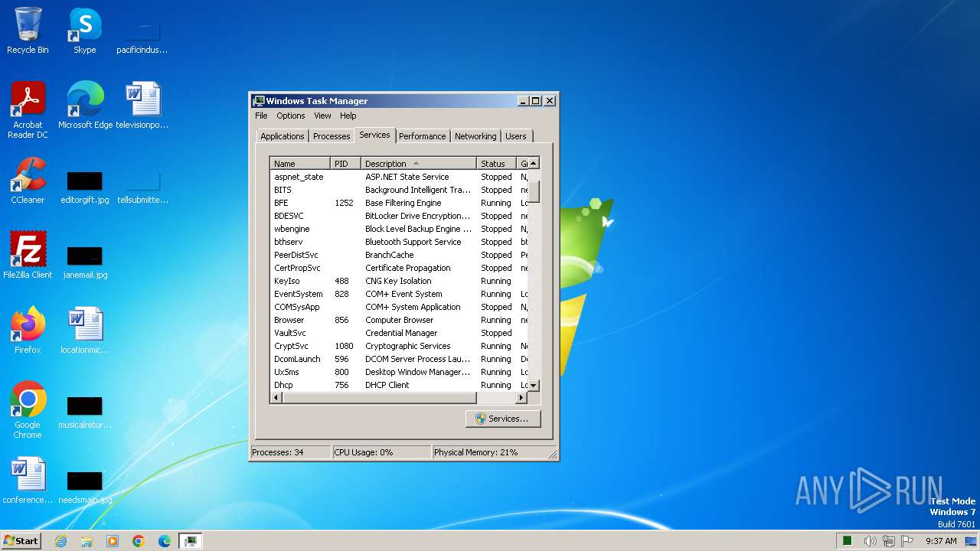Image resolution: width=980 pixels, height=551 pixels.
Task: Select the BFE service row
Action: (399, 203)
